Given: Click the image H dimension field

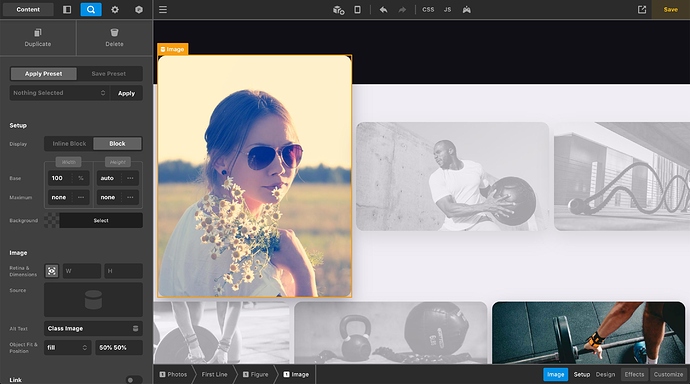Looking at the screenshot, I should pyautogui.click(x=123, y=271).
